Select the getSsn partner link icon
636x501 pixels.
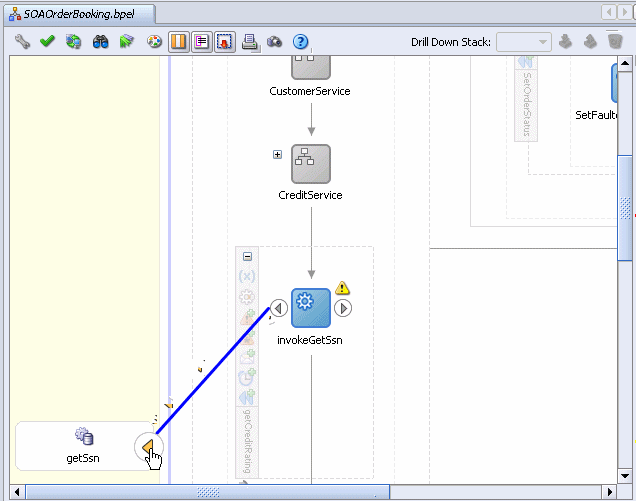tap(84, 436)
